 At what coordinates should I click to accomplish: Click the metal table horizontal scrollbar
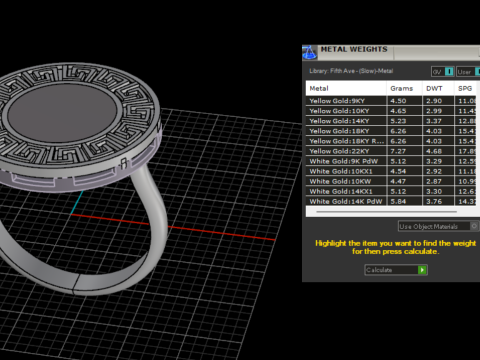[387, 212]
